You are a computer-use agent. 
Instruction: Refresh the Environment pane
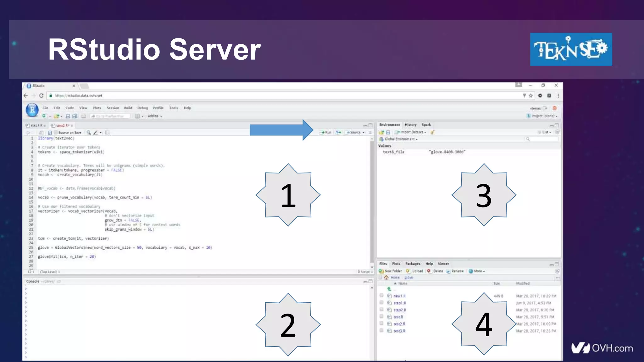coord(557,132)
